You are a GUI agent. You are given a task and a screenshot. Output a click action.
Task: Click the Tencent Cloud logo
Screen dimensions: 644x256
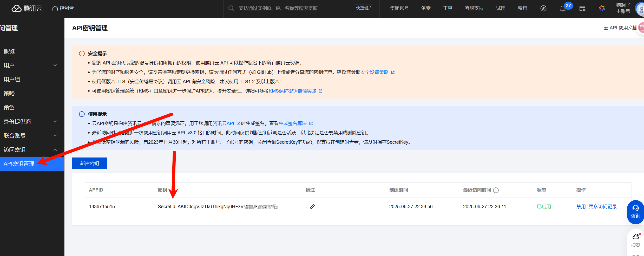point(27,8)
